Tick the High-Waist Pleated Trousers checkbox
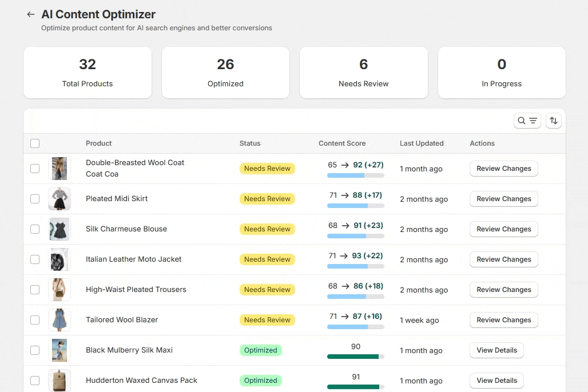The image size is (588, 392). point(35,290)
